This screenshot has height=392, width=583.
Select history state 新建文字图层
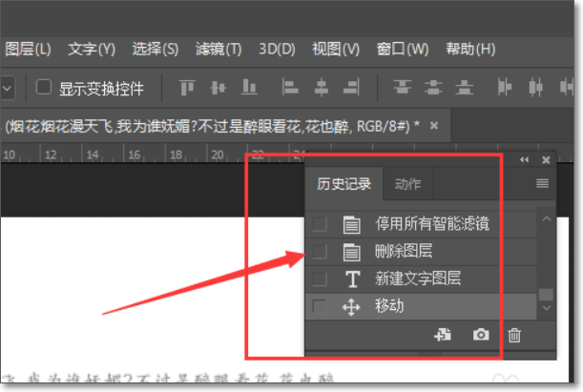tap(421, 279)
